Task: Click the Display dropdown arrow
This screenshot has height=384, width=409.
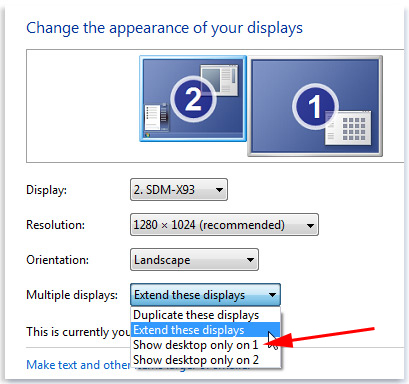Action: pos(219,190)
